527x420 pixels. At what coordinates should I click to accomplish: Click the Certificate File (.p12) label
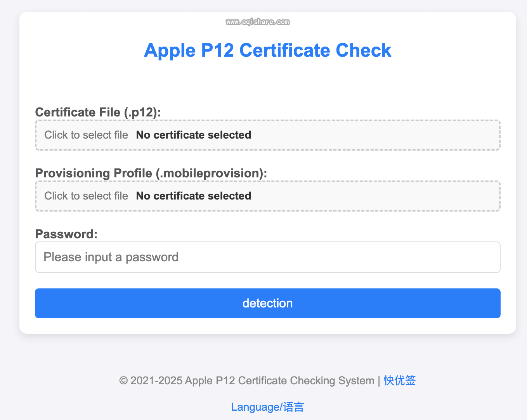click(x=98, y=112)
